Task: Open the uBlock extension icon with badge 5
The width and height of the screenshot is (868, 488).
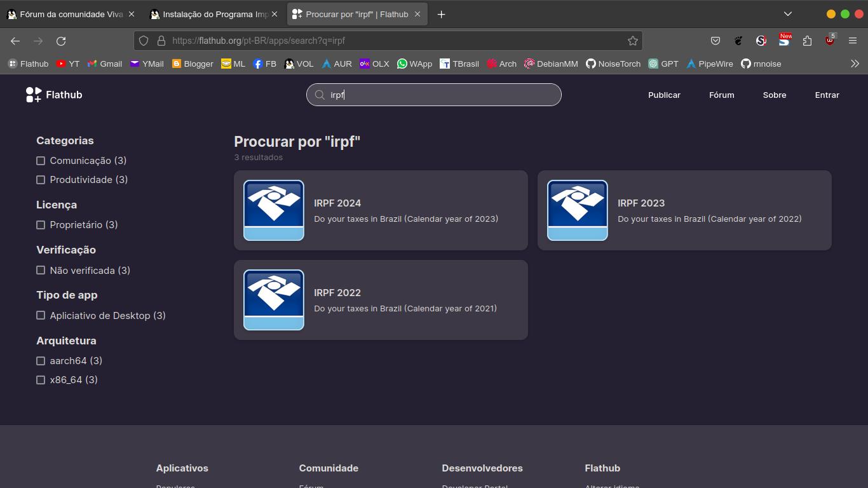Action: (830, 41)
